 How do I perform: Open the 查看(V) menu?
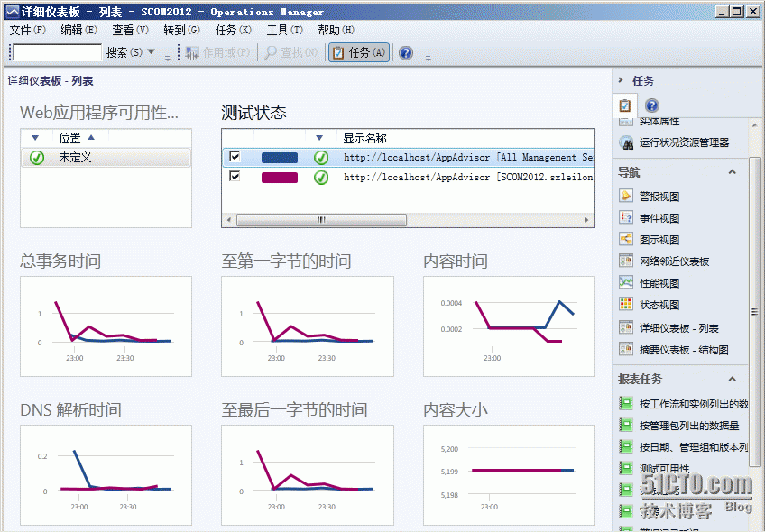130,31
